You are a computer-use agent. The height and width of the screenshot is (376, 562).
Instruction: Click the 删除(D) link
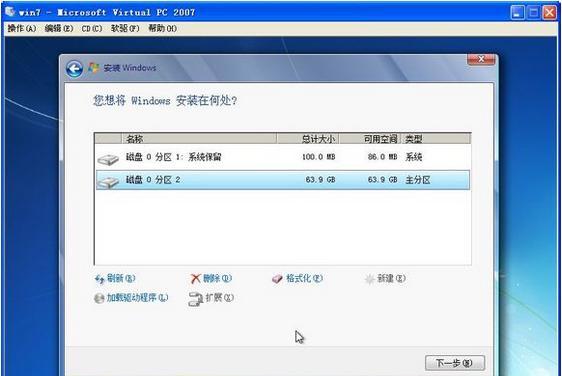pos(218,279)
